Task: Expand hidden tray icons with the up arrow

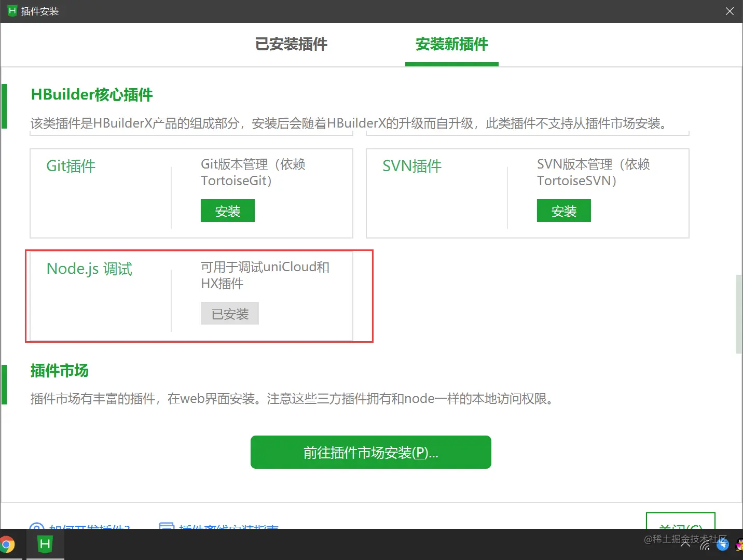Action: [x=685, y=544]
